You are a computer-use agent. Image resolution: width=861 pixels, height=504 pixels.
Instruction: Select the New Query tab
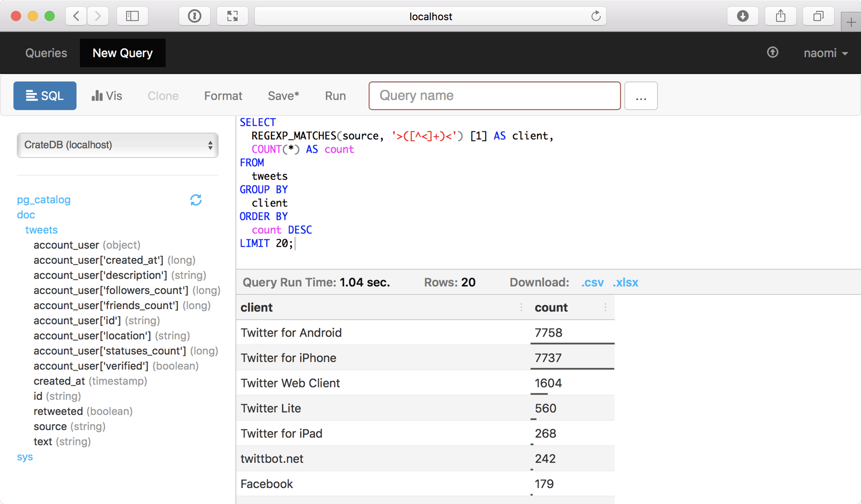pos(122,53)
